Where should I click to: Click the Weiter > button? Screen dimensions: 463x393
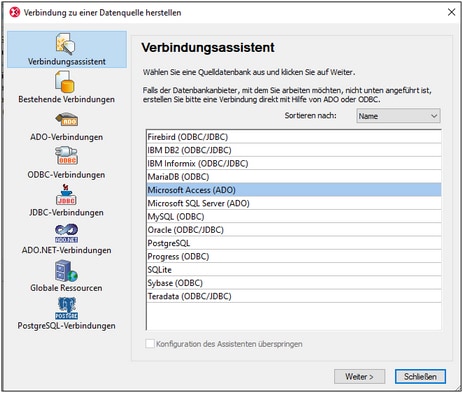[359, 377]
